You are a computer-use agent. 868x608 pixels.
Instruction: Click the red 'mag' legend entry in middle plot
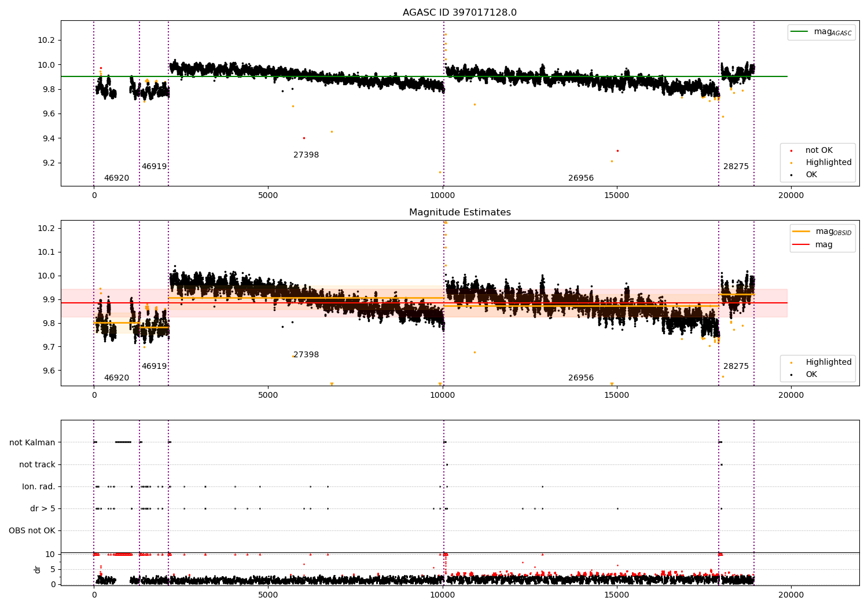pos(813,245)
